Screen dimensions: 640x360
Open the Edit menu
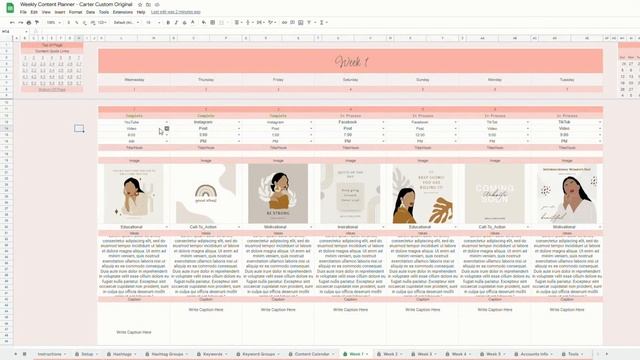point(34,12)
